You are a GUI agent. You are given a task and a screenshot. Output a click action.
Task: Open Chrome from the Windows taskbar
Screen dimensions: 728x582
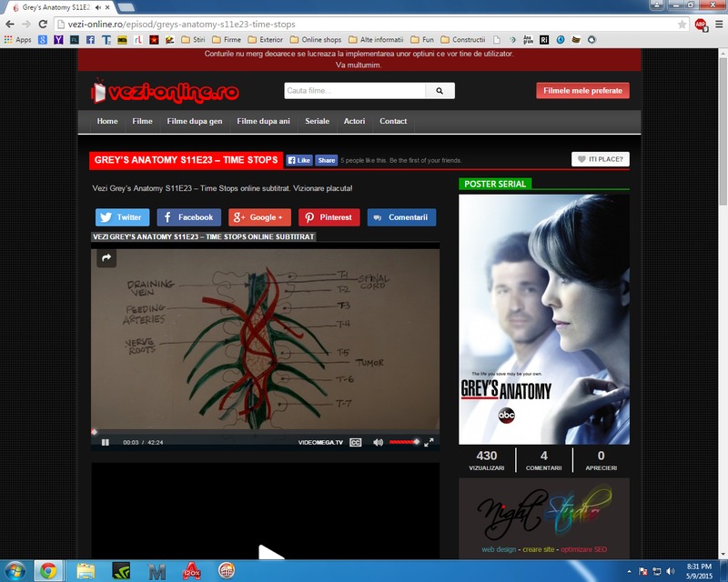click(48, 571)
